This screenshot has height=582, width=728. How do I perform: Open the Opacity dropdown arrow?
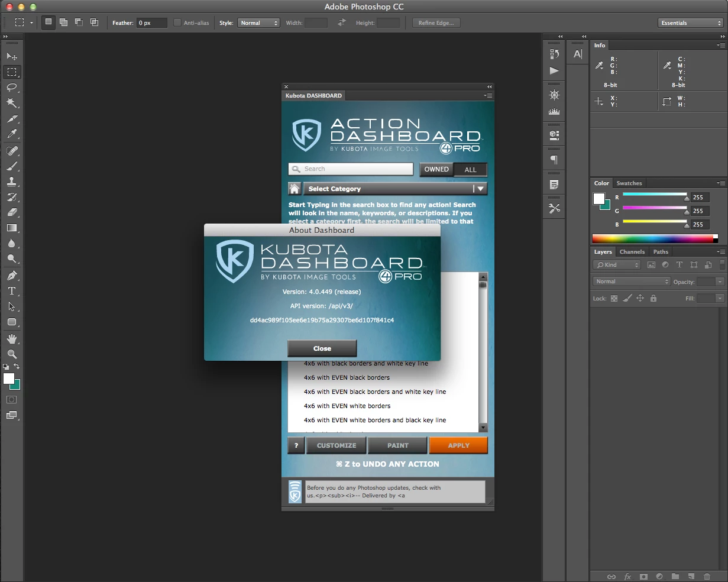pos(720,282)
